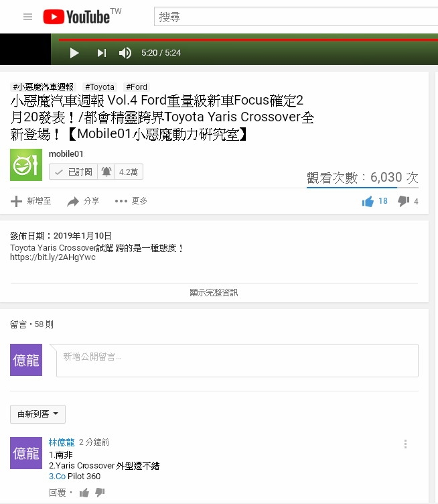Seek on the red video progress bar
Viewport: 438px width, 504px height.
(248, 40)
